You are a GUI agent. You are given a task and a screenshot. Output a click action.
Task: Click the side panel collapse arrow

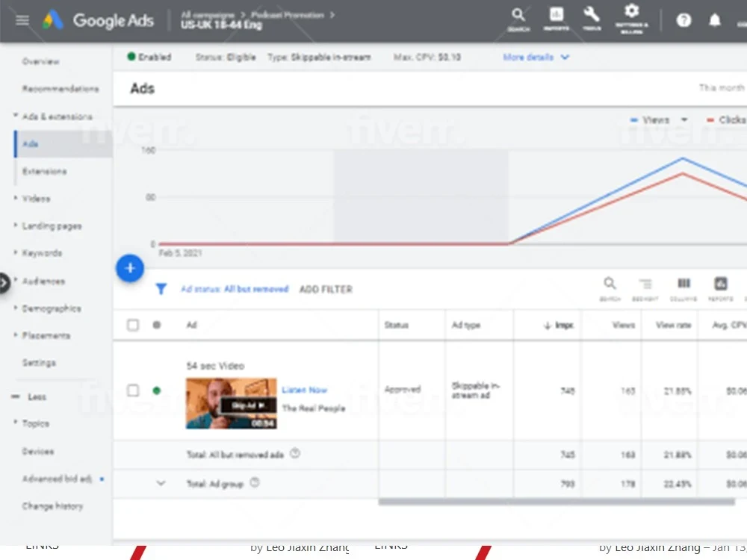click(x=4, y=283)
